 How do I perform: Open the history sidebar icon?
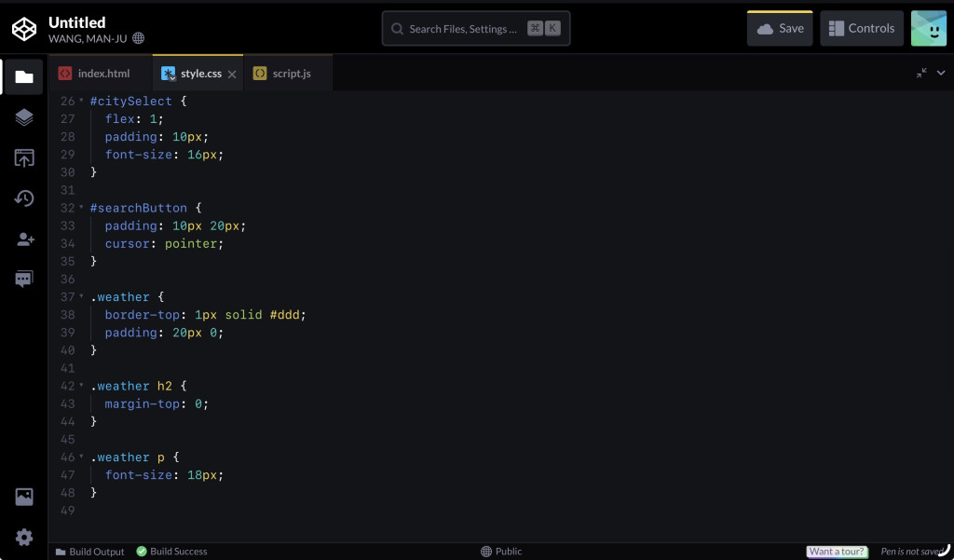(23, 198)
